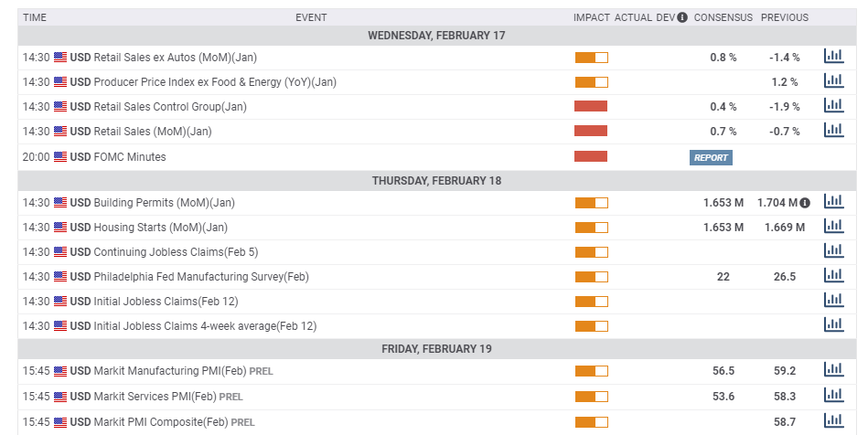Open the FOMC Minutes REPORT button
The image size is (868, 435).
[x=711, y=157]
